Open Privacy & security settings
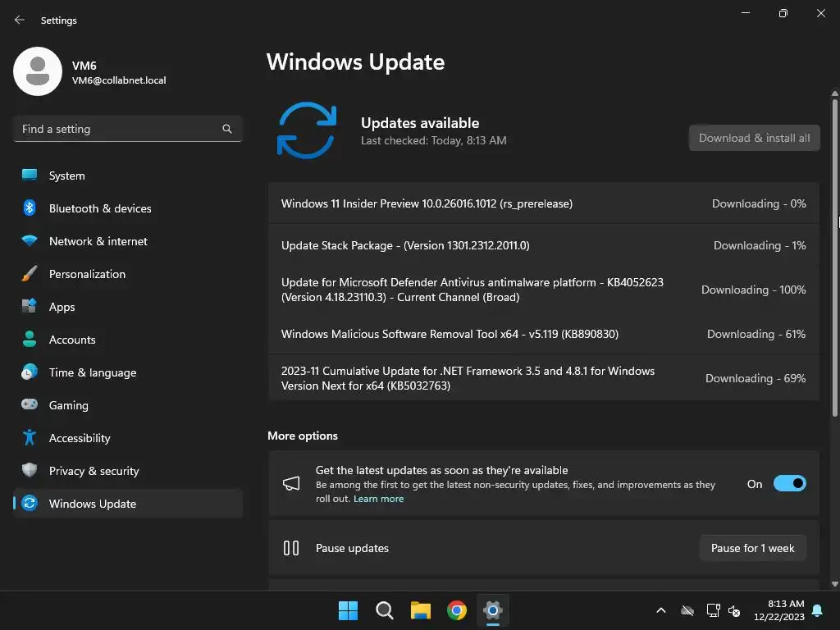 pos(127,470)
